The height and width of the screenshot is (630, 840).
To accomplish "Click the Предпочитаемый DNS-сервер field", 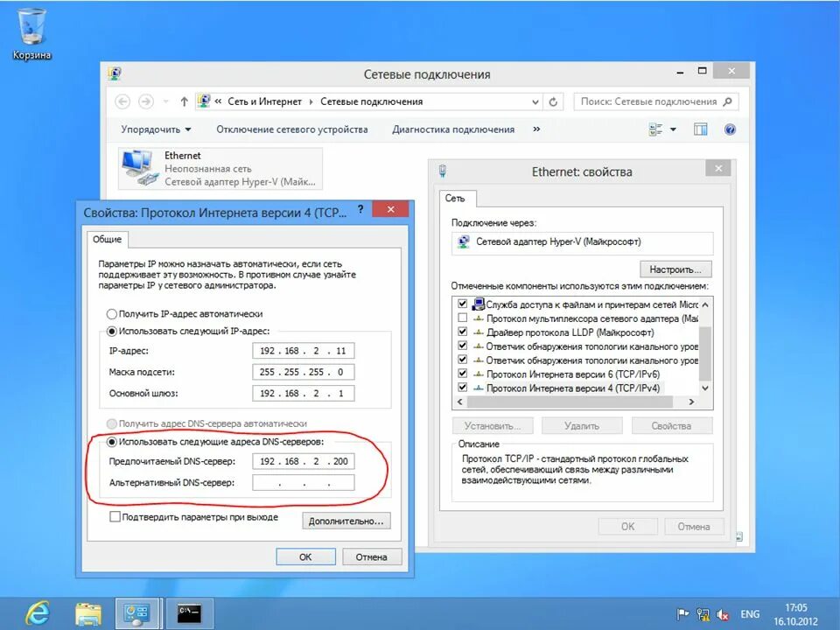I will click(304, 461).
